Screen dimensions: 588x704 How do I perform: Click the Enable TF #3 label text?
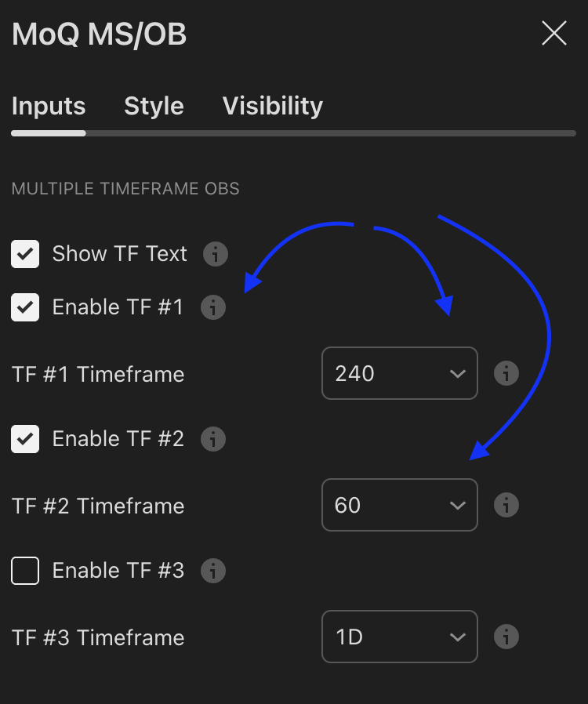tap(118, 571)
